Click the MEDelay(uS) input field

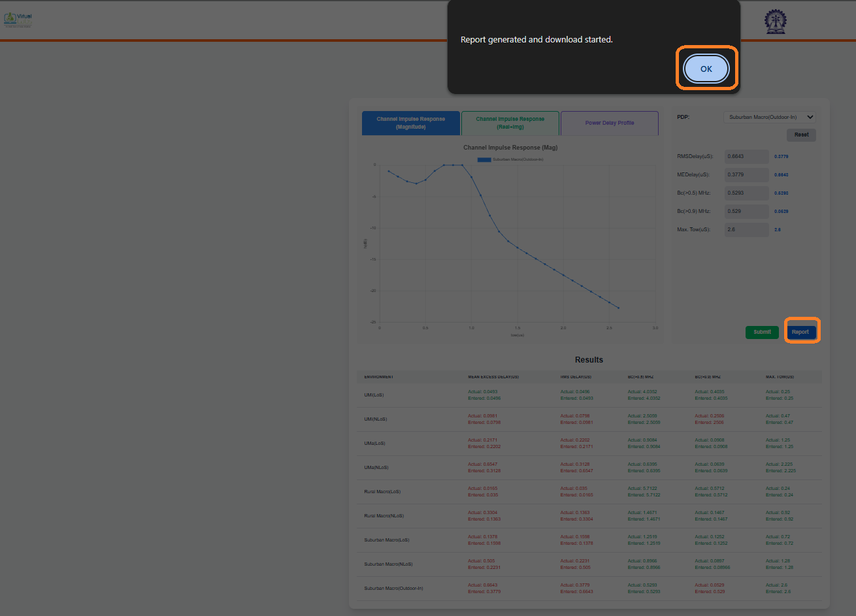747,175
